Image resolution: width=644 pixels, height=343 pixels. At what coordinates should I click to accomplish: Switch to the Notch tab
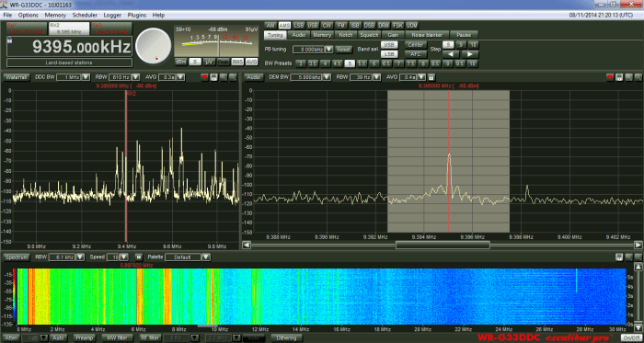tap(346, 35)
